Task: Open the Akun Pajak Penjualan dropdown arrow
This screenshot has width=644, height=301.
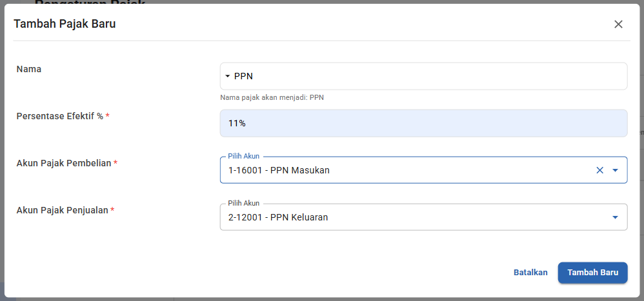Action: [x=615, y=217]
